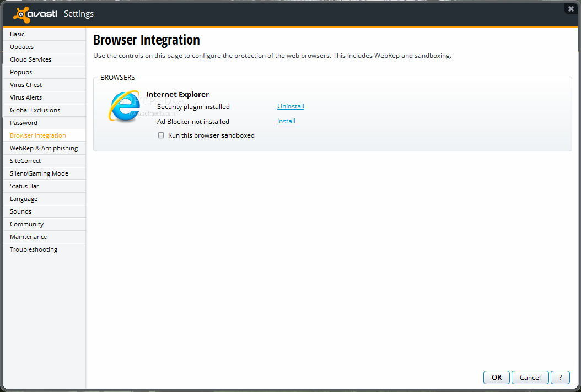581x392 pixels.
Task: Select SiteCorrect section
Action: [45, 161]
